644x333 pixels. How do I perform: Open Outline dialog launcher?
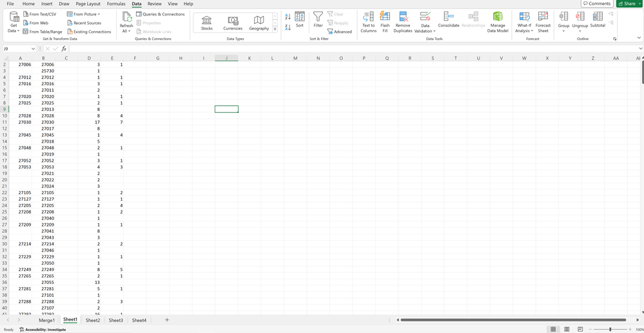click(615, 39)
